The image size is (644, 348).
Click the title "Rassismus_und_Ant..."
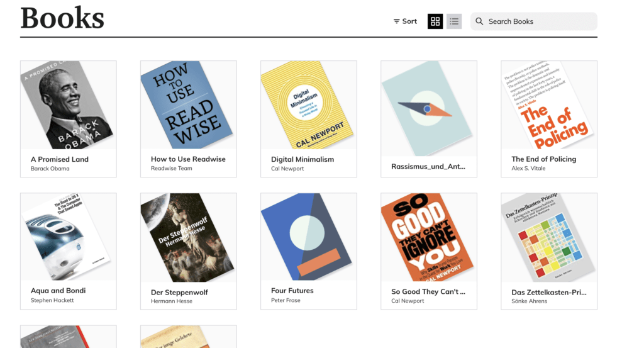[x=428, y=166]
